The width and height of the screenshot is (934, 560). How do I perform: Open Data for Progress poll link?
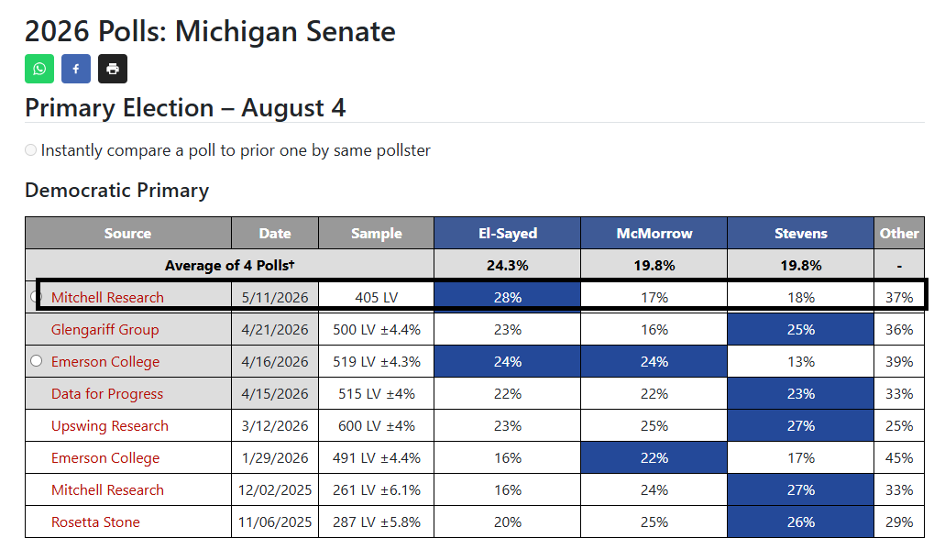[x=107, y=394]
